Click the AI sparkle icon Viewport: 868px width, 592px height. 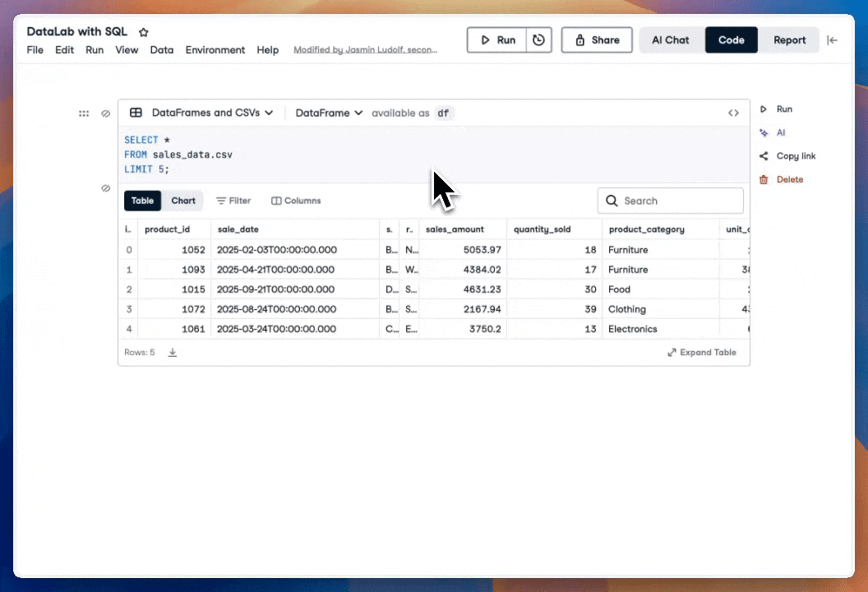click(764, 132)
